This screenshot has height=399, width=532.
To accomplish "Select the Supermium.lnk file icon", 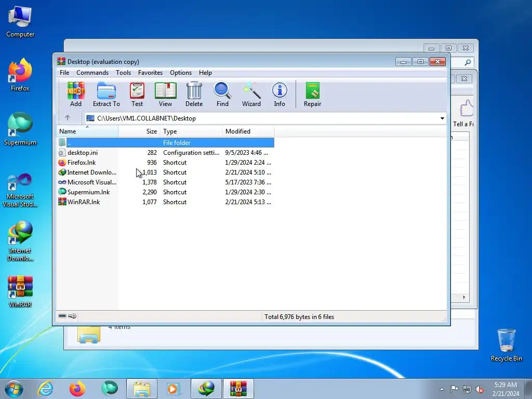I will tap(62, 192).
